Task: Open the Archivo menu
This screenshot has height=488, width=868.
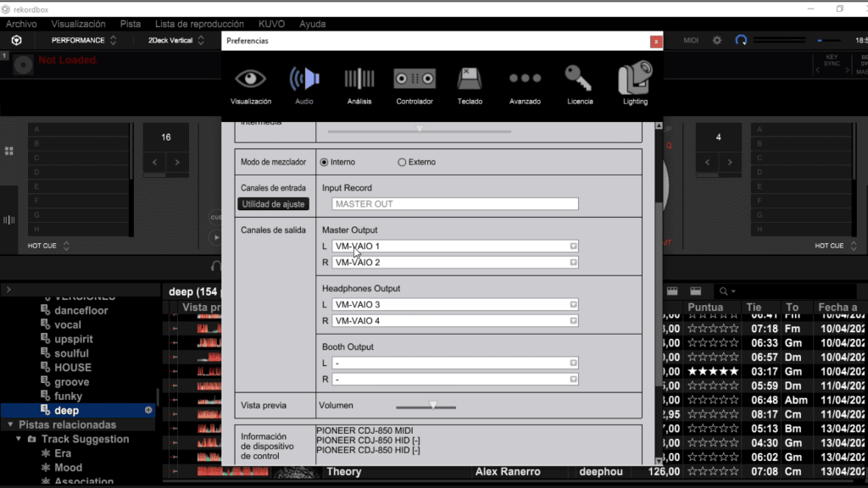Action: point(21,24)
